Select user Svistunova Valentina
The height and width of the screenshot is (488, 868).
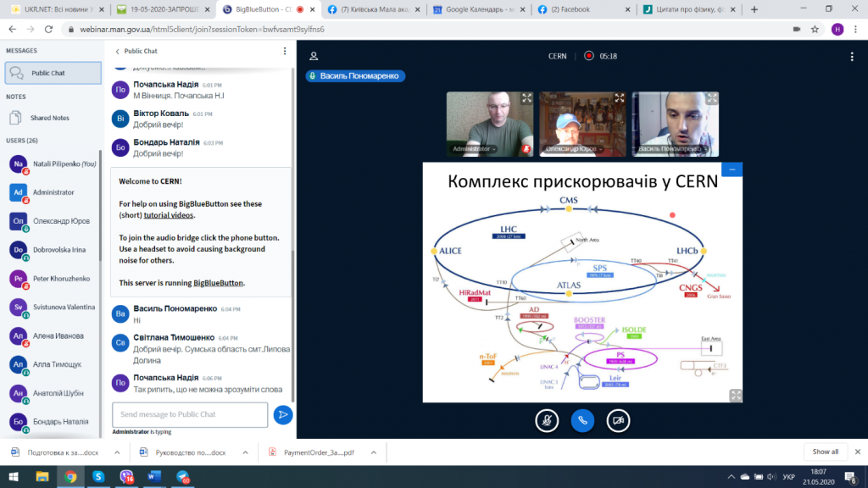pyautogui.click(x=53, y=307)
